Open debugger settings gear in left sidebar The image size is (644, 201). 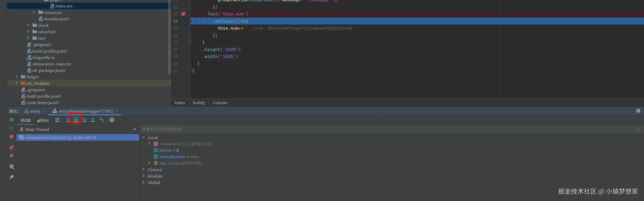point(12,166)
